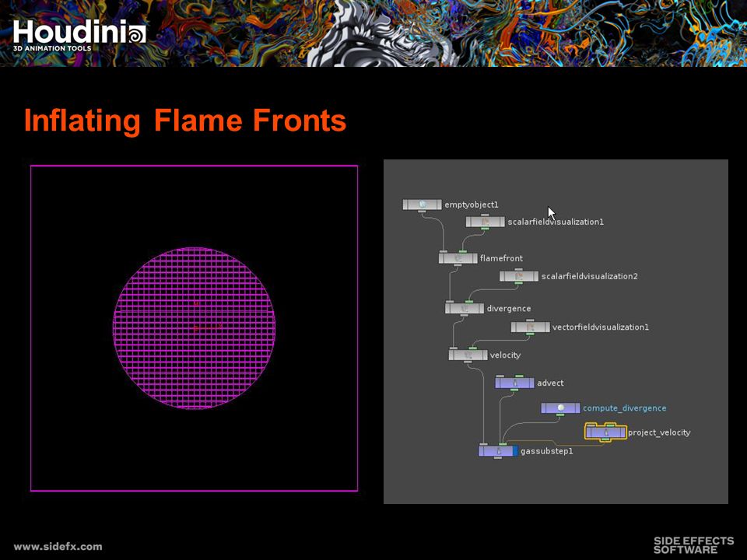Click the 'gassubstep1' node name label

point(546,451)
